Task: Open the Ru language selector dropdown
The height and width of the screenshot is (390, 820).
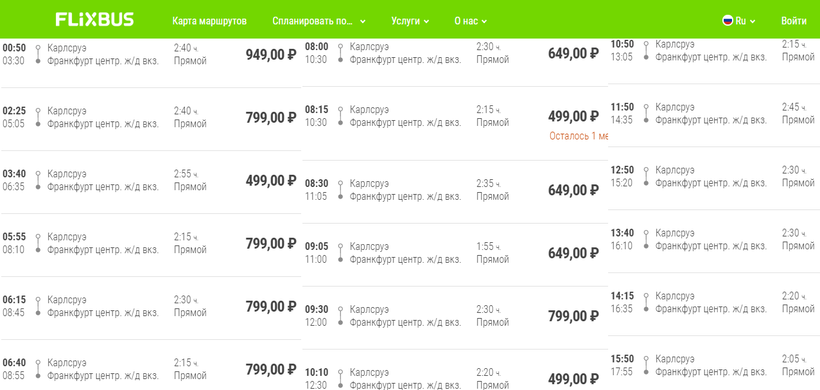Action: [x=739, y=21]
